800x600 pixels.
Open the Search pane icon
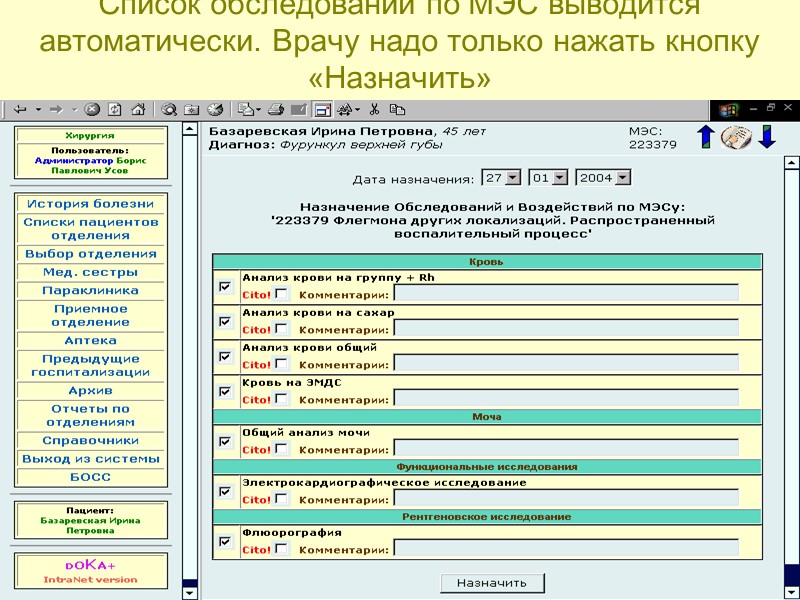pos(169,109)
